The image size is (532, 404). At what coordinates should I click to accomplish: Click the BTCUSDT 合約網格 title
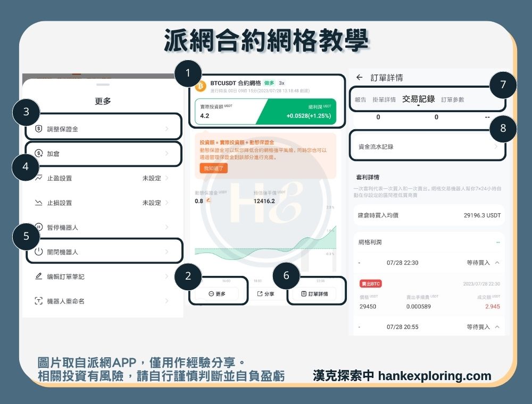point(236,83)
